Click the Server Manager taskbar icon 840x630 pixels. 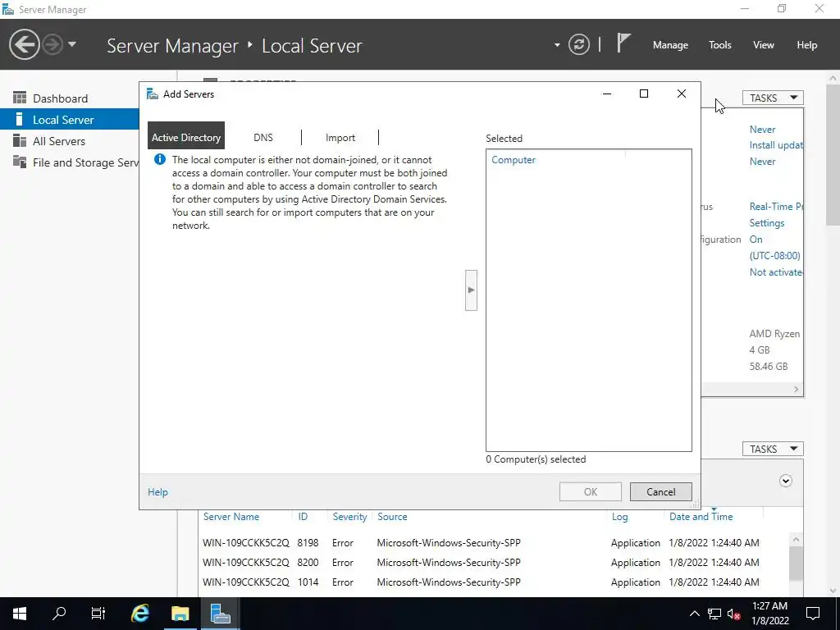220,614
